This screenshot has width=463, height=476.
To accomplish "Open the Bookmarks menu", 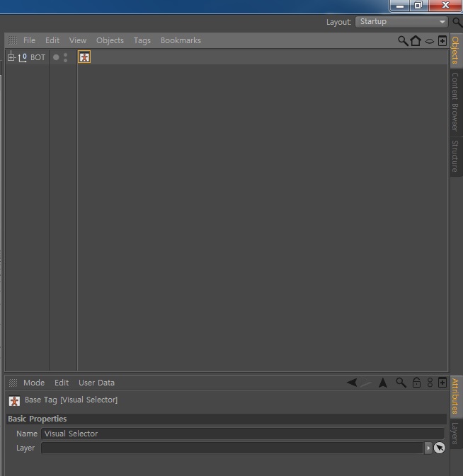I will [x=181, y=40].
